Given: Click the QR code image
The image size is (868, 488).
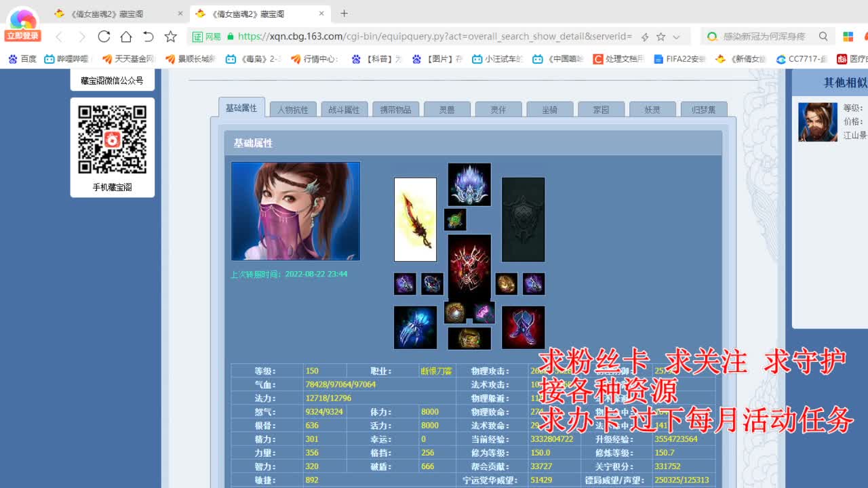Looking at the screenshot, I should pos(113,139).
